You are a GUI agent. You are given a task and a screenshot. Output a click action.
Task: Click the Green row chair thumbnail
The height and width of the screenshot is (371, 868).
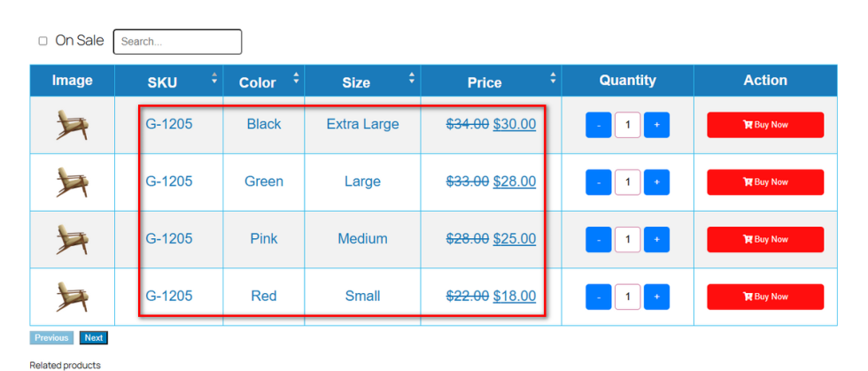pos(72,182)
